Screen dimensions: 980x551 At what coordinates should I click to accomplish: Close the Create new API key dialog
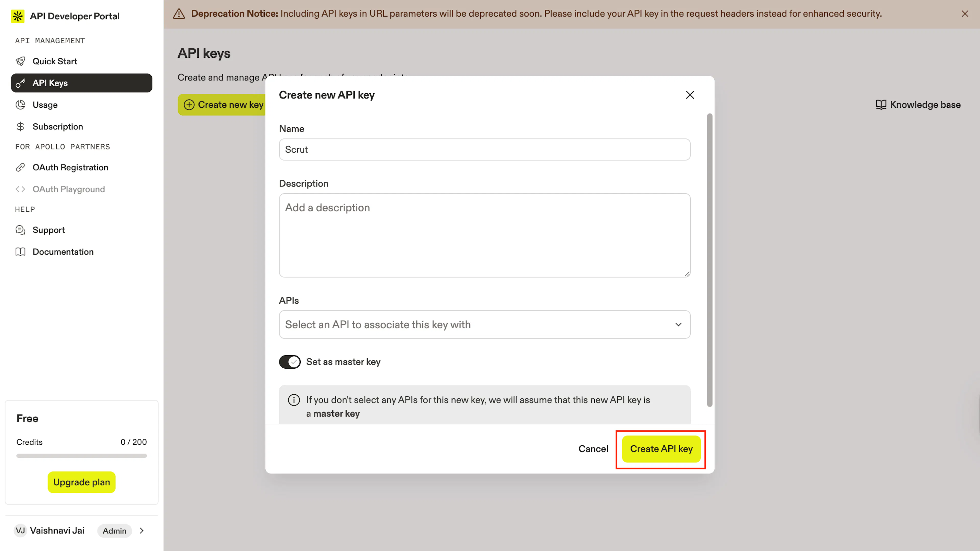click(x=690, y=95)
